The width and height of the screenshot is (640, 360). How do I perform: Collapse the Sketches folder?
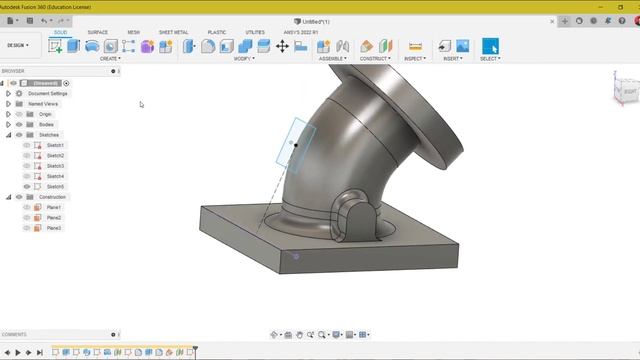pyautogui.click(x=8, y=135)
